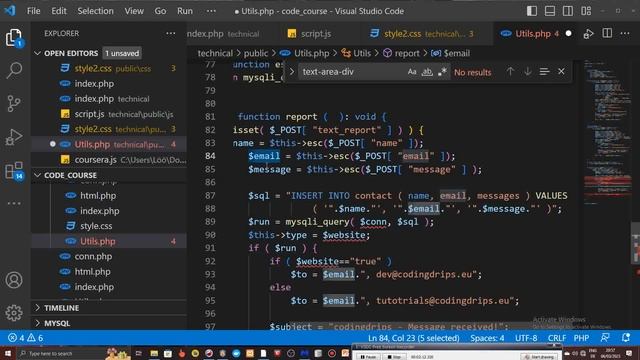Click the 'technical' breadcrumb
This screenshot has width=640, height=360.
point(215,53)
